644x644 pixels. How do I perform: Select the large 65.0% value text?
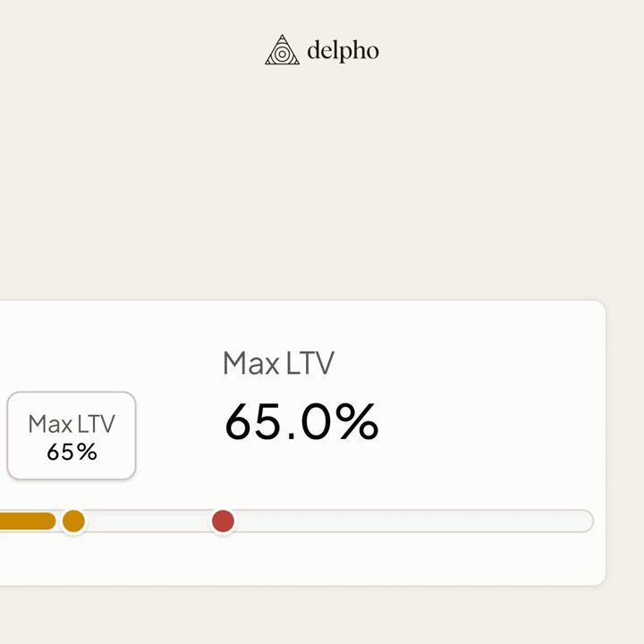tap(301, 421)
